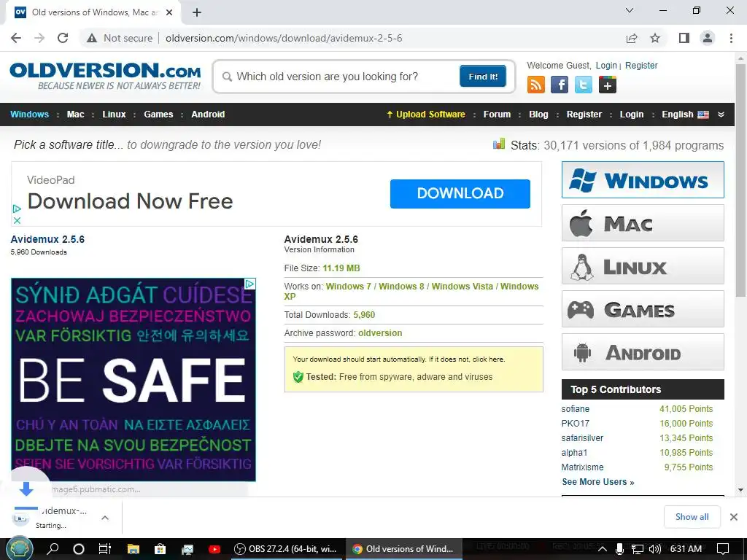Open File Explorer from the taskbar
Viewport: 747px width, 560px height.
point(133,548)
